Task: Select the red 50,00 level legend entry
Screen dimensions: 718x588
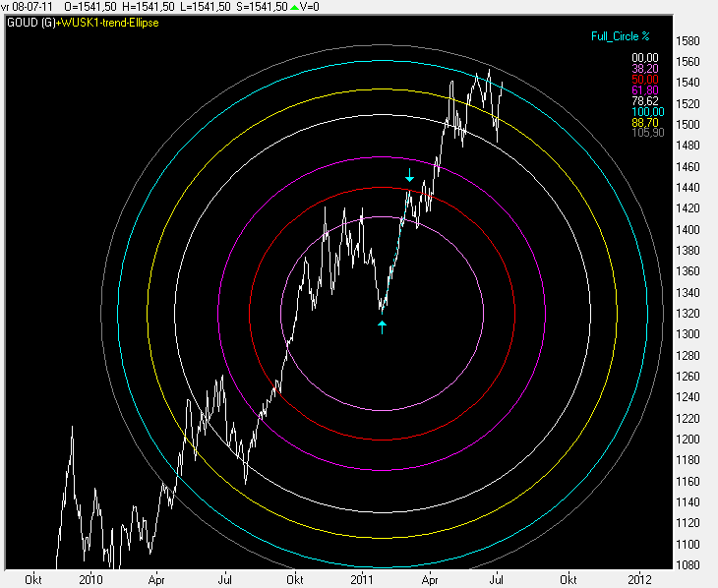Action: pos(644,80)
